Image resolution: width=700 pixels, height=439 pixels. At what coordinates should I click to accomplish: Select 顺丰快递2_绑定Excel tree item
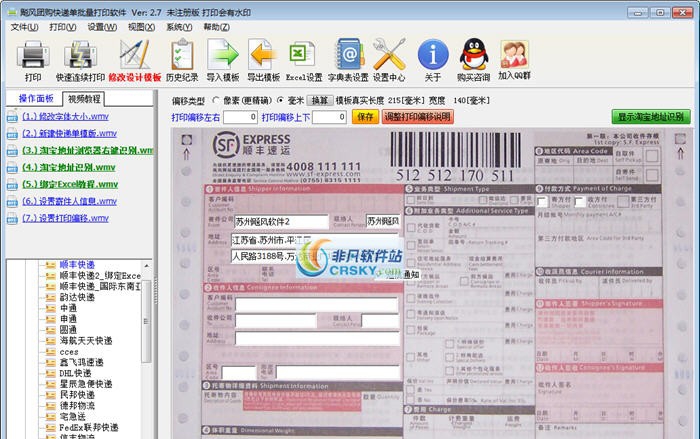tap(100, 276)
